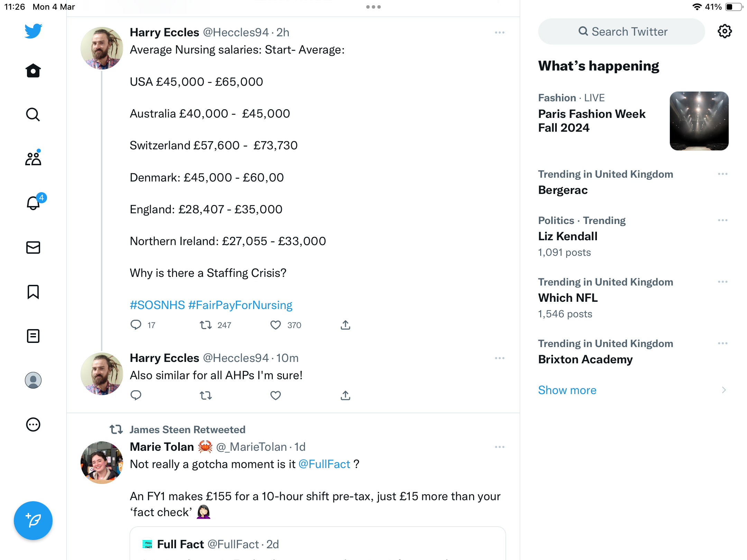
Task: Retweet the nursing salaries tweet with 247 retweets
Action: [x=206, y=325]
